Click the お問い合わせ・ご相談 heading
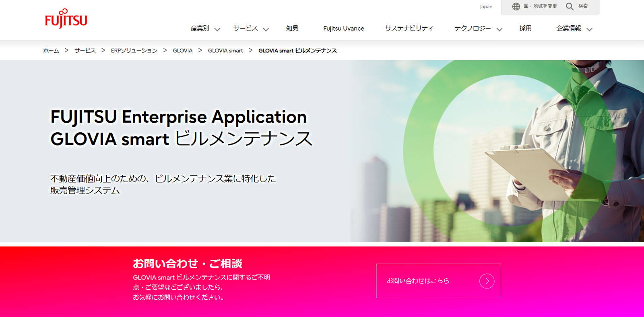Image resolution: width=644 pixels, height=317 pixels. 188,263
